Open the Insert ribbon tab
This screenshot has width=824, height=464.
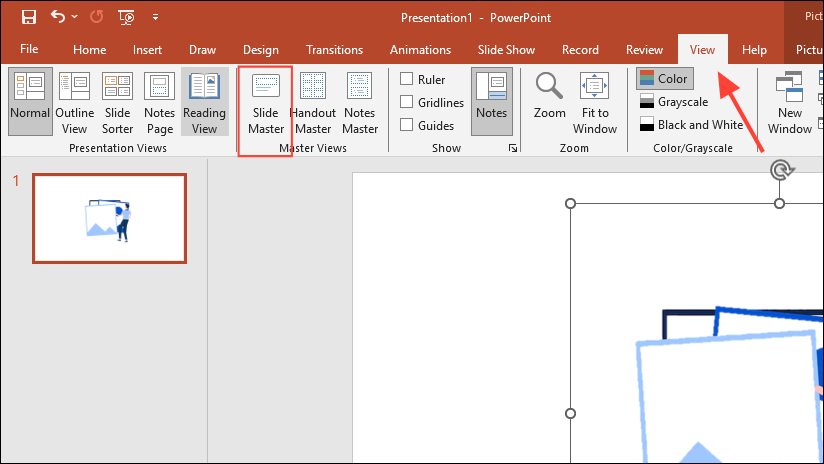[147, 49]
